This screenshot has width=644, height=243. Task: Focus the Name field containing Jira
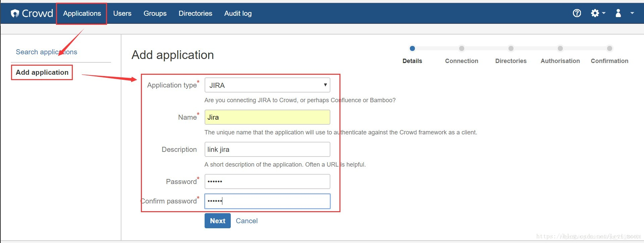point(267,117)
